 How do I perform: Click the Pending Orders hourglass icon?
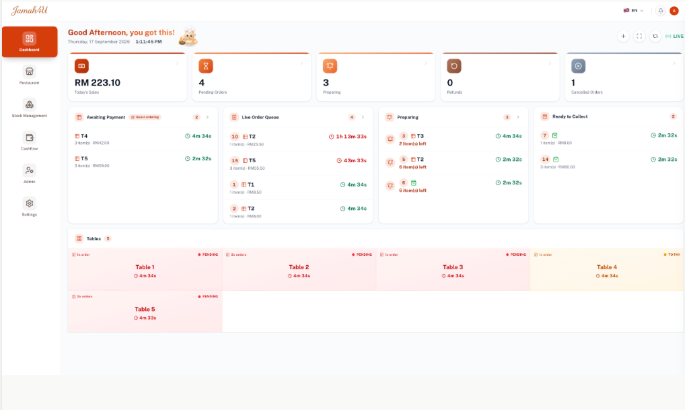point(206,66)
